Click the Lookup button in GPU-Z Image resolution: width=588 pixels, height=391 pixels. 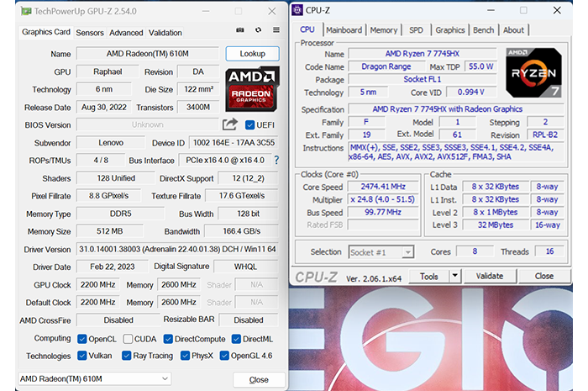[252, 54]
